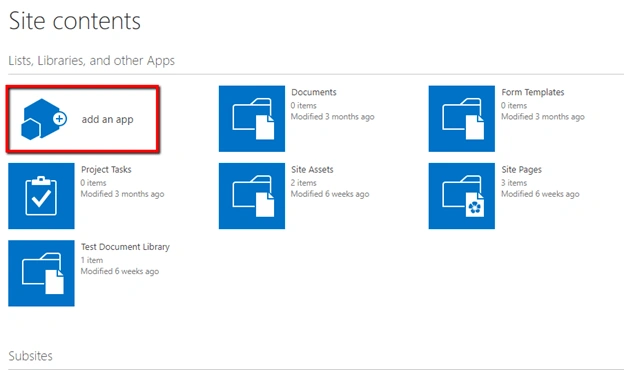Click the Test Document Library title link
Viewport: 624px width, 370px height.
pos(125,247)
